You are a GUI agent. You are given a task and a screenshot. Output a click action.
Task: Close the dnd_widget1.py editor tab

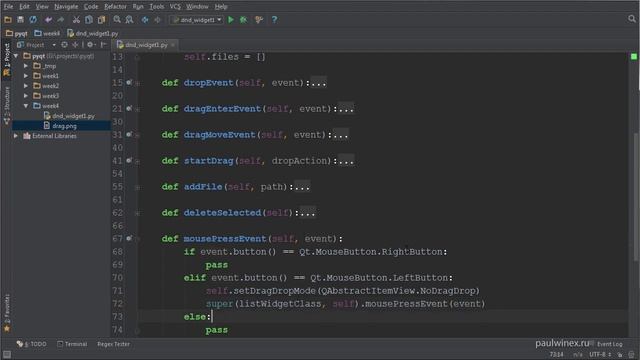tap(173, 45)
